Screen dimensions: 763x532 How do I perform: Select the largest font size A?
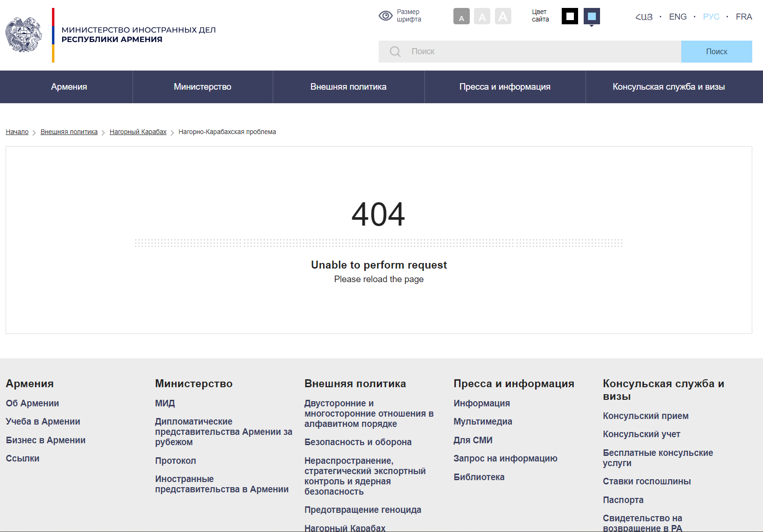(x=503, y=16)
